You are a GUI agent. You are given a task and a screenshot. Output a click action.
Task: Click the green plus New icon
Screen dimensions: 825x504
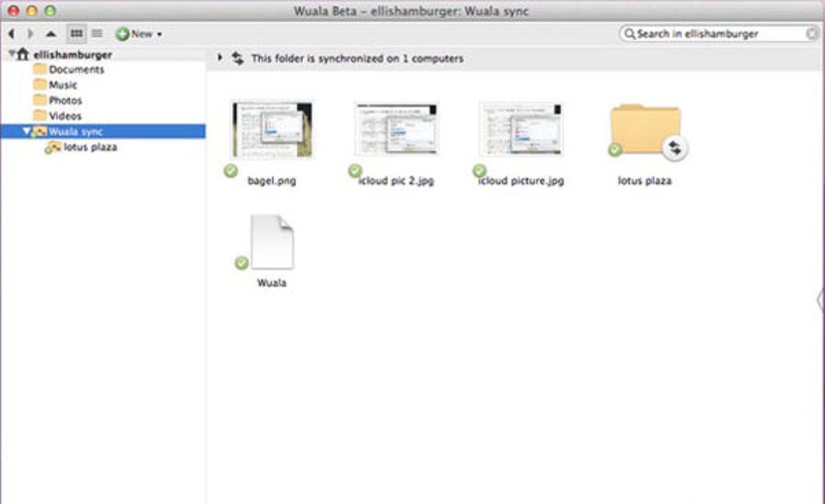pos(122,34)
